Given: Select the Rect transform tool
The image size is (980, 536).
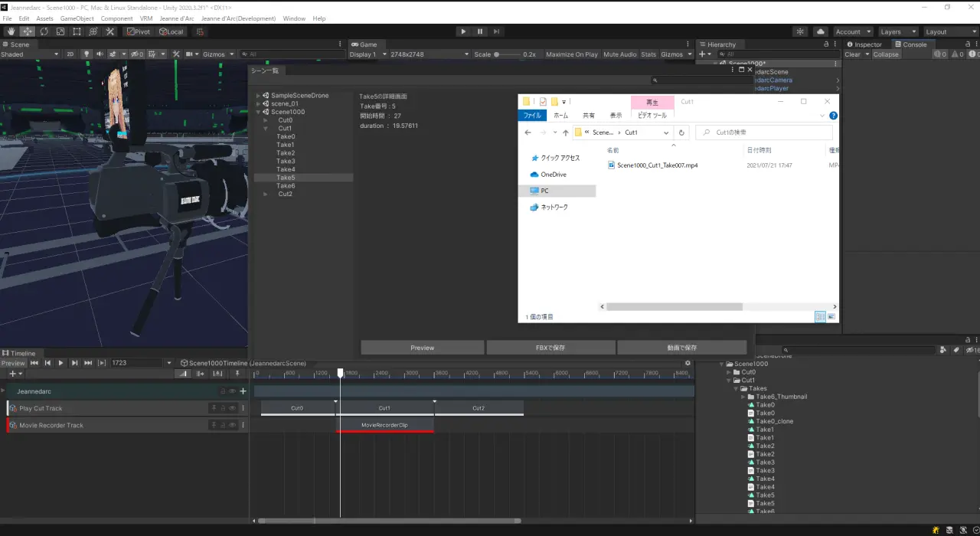Looking at the screenshot, I should [x=77, y=31].
